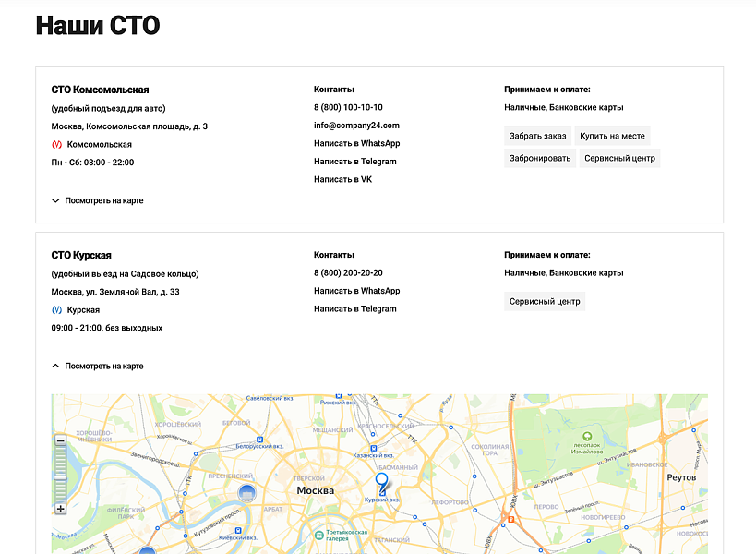This screenshot has height=554, width=756.
Task: Open Написать в VK link
Action: pyautogui.click(x=342, y=180)
